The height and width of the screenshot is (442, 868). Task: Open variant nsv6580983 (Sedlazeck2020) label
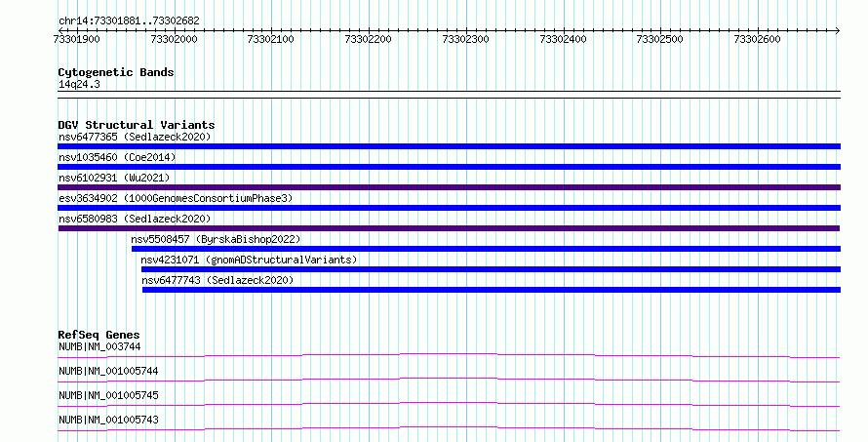(135, 219)
